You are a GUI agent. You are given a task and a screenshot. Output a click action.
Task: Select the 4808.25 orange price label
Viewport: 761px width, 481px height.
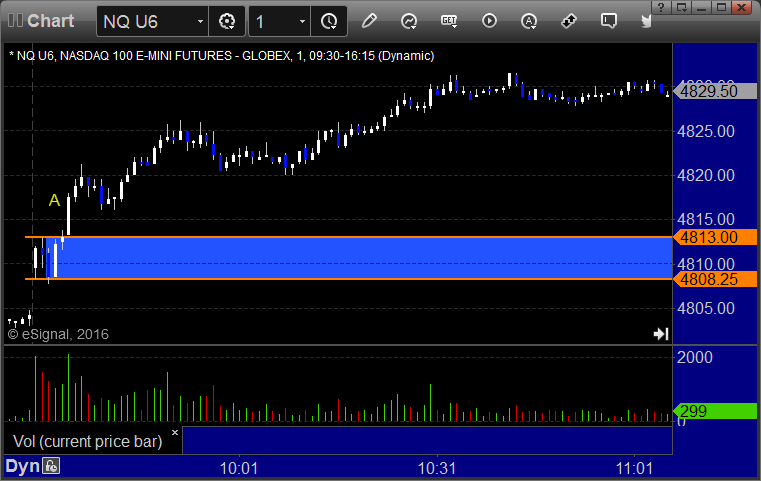[715, 279]
